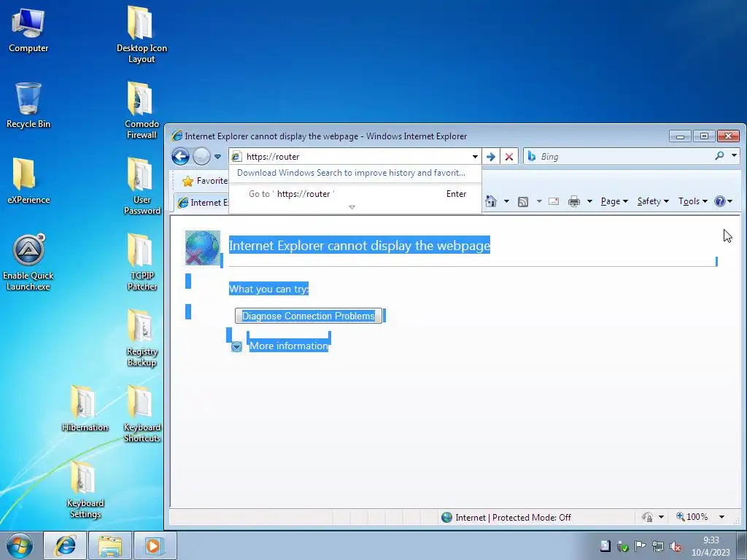The width and height of the screenshot is (747, 560).
Task: Select the Recycle Bin desktop icon
Action: point(28,106)
